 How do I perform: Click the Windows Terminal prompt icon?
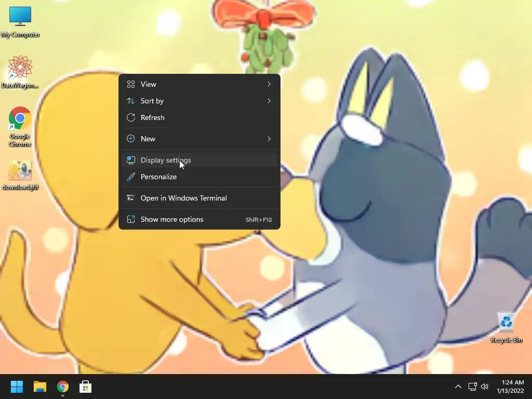point(130,198)
